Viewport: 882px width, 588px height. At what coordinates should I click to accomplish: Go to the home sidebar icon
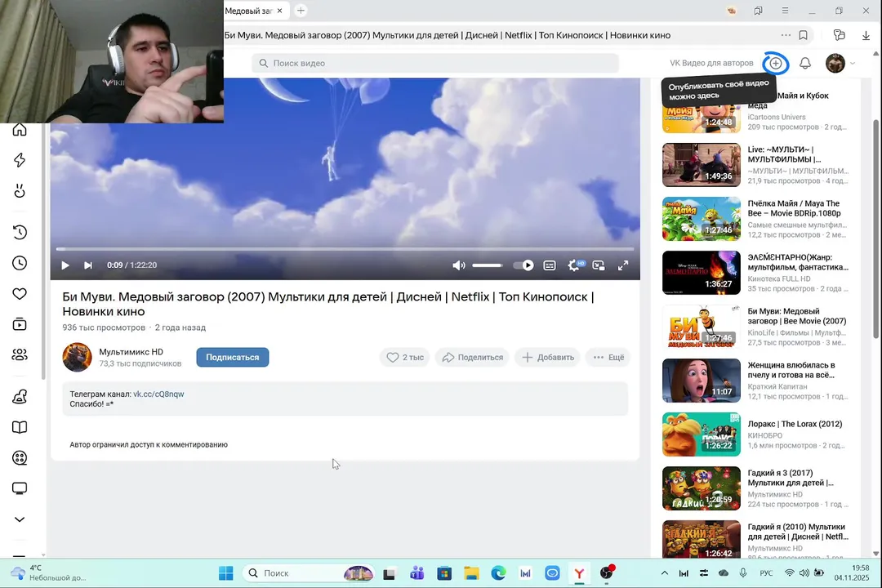point(20,129)
